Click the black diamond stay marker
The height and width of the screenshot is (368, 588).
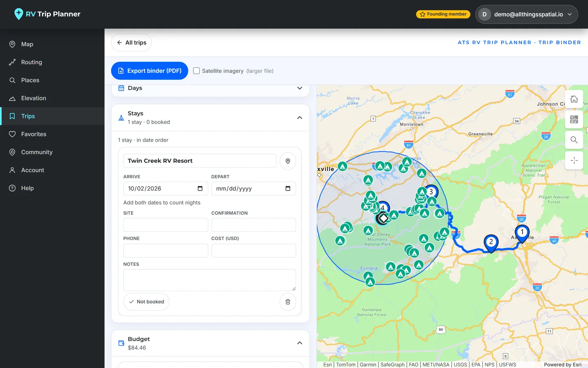click(383, 218)
